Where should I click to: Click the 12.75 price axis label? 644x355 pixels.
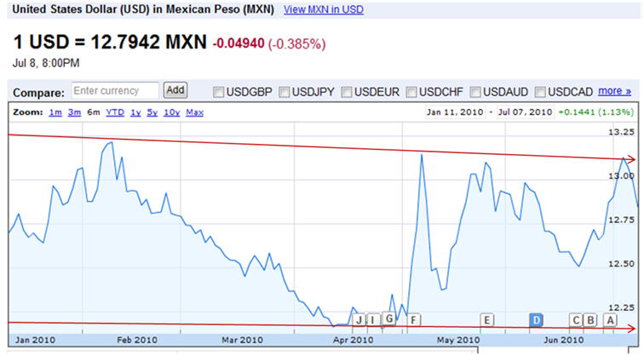tap(621, 220)
